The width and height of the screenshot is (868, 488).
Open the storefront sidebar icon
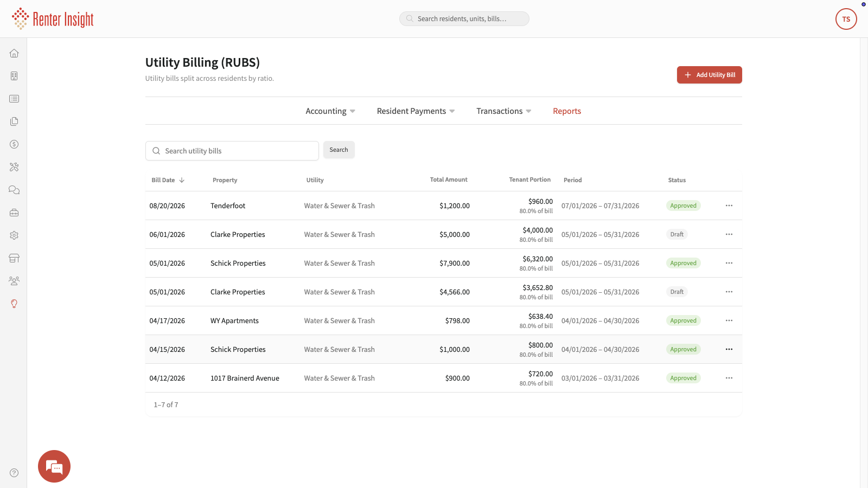(14, 258)
